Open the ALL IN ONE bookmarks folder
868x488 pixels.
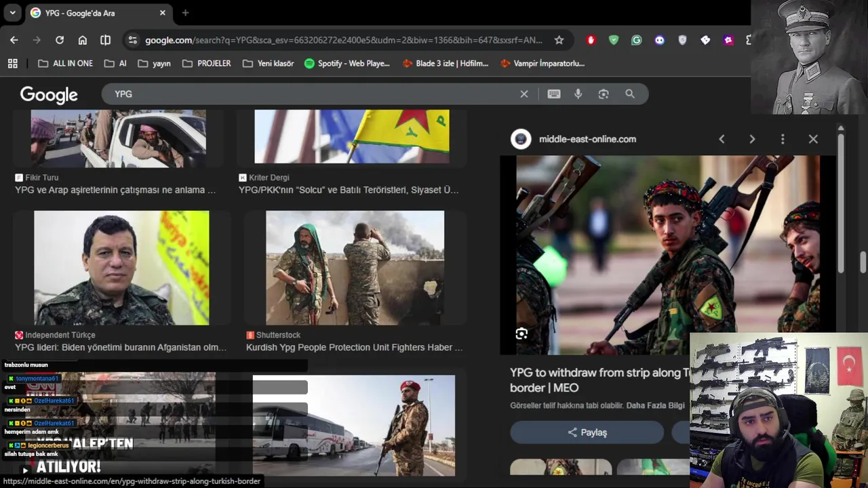coord(66,63)
